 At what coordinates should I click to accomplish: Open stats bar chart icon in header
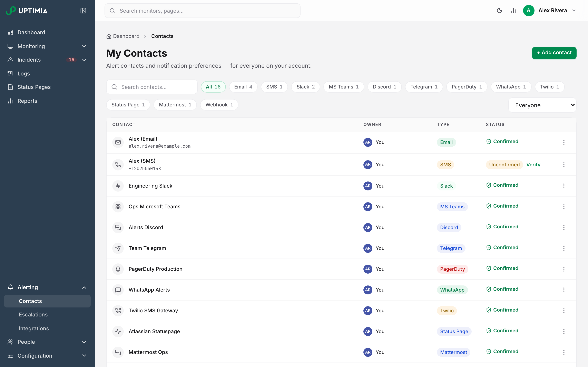pyautogui.click(x=513, y=10)
